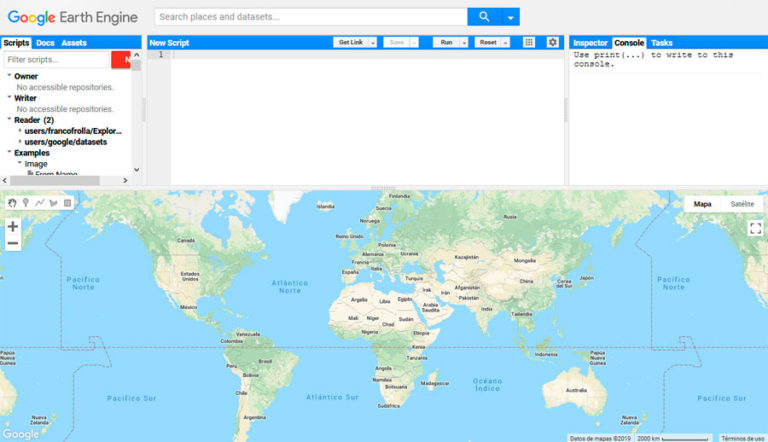Viewport: 768px width, 442px height.
Task: Switch to the Console tab
Action: pos(629,43)
